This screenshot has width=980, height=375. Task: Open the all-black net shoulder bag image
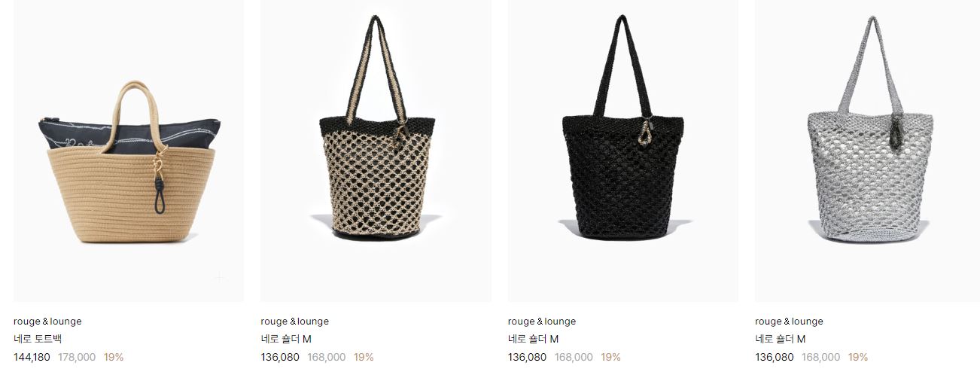[x=623, y=151]
